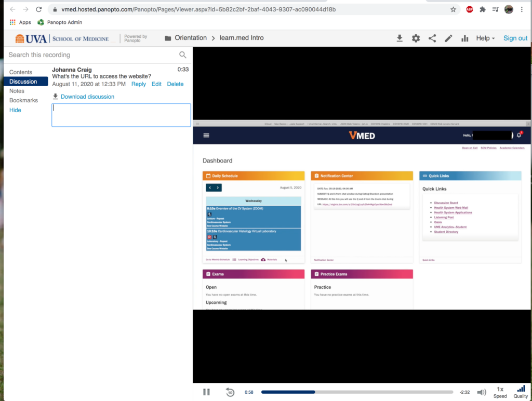Click next day arrow in Daily Schedule

(218, 188)
